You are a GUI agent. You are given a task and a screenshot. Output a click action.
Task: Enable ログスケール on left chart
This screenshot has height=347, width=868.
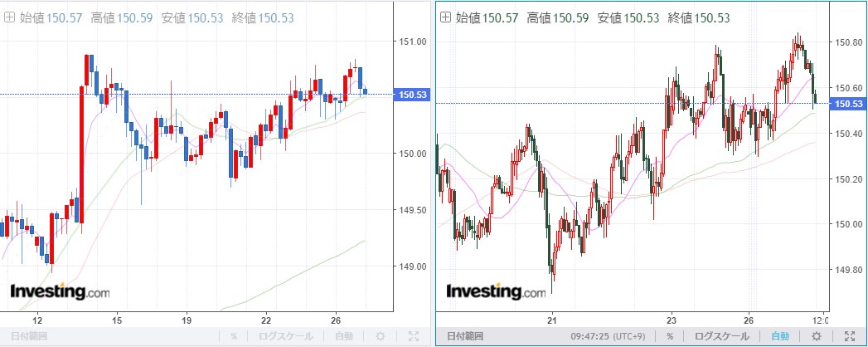[285, 336]
